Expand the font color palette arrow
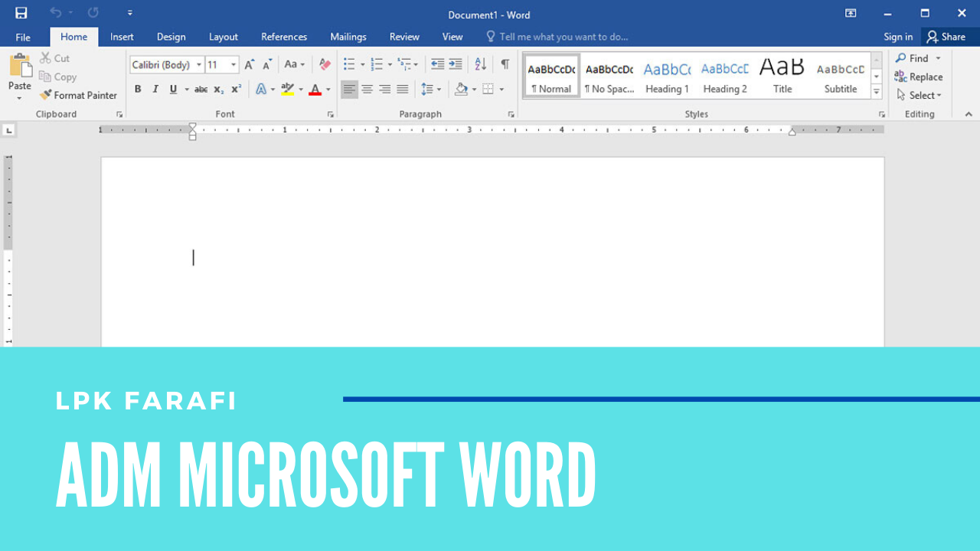This screenshot has height=551, width=980. click(x=328, y=90)
